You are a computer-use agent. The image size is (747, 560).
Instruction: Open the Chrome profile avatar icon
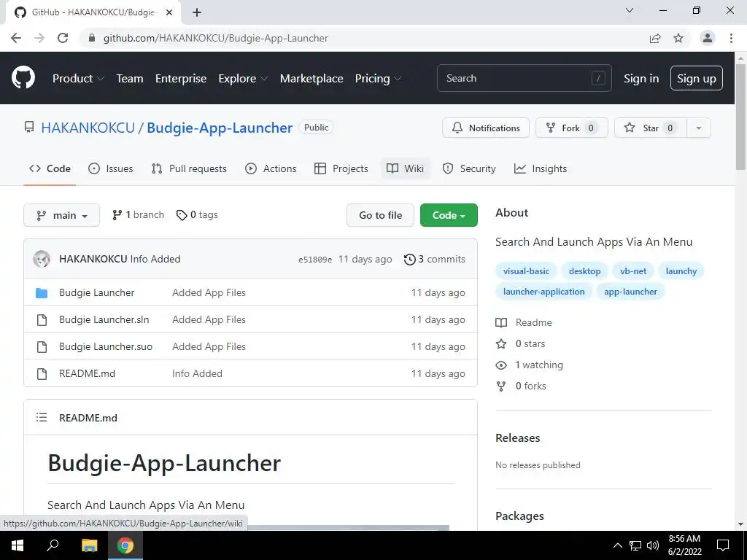point(708,38)
